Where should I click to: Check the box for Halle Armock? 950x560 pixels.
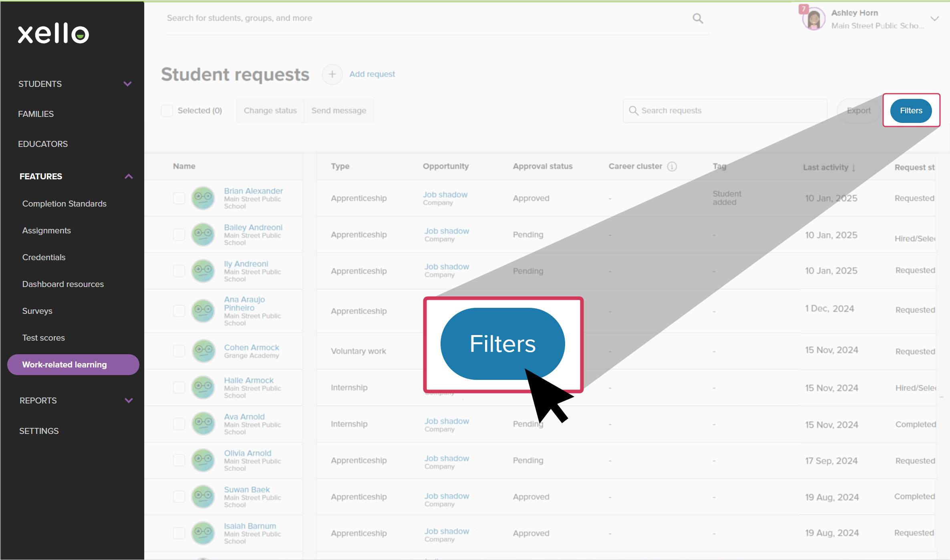pos(179,387)
